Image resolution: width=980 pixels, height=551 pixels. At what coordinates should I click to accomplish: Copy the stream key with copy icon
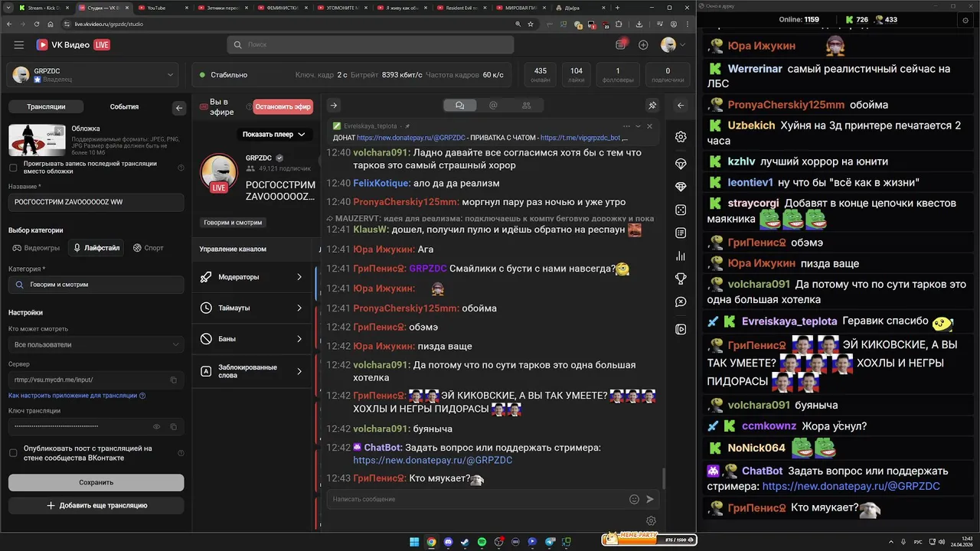(174, 426)
